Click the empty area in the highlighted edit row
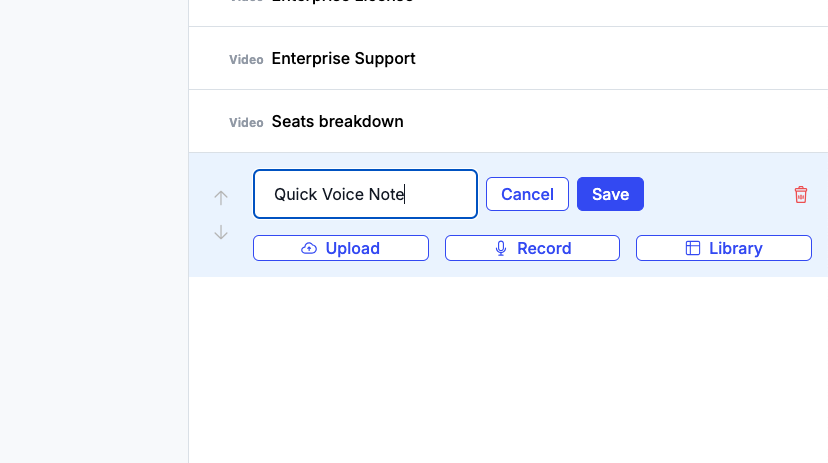This screenshot has width=828, height=463. 718,194
